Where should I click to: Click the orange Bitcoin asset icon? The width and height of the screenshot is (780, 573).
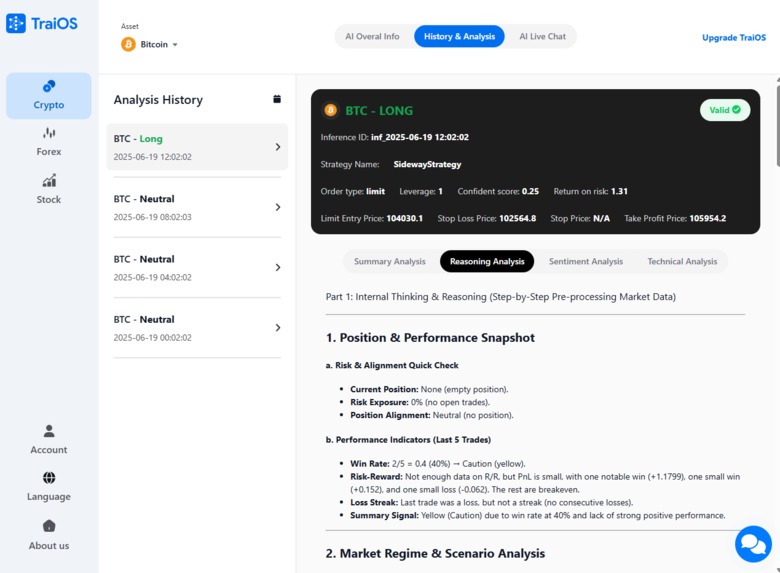(128, 44)
